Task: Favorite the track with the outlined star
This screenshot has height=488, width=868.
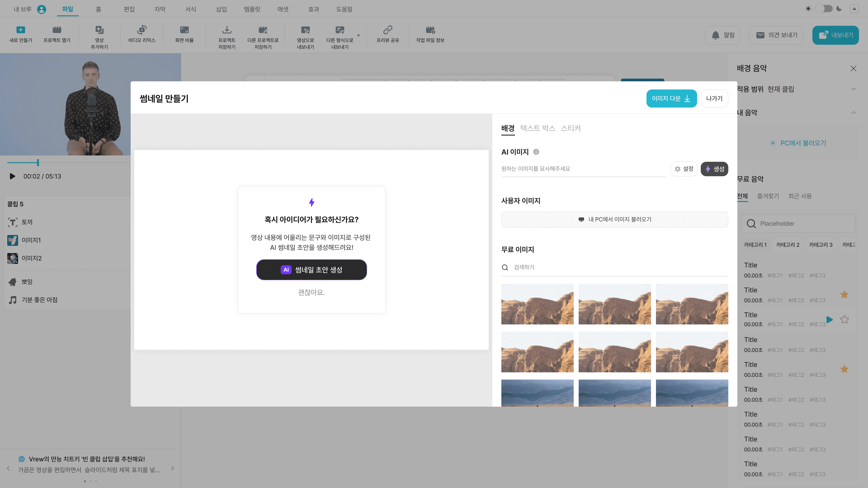Action: [x=844, y=319]
